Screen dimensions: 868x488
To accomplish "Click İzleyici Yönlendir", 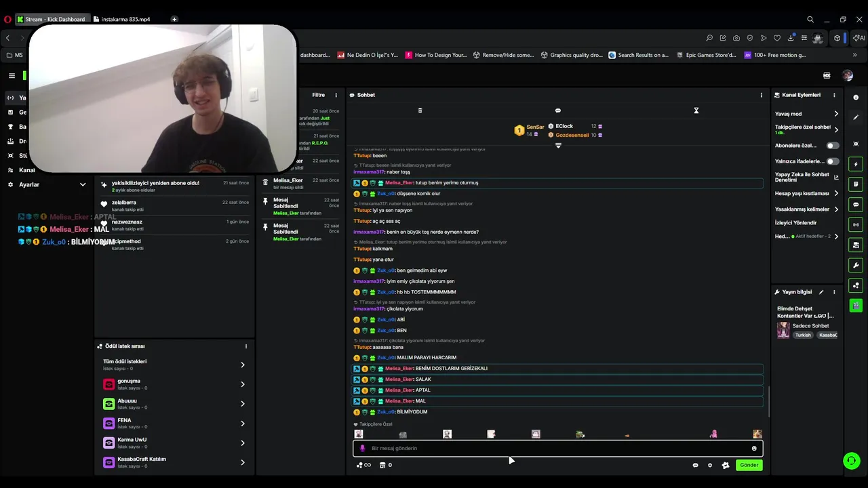I will pyautogui.click(x=796, y=222).
